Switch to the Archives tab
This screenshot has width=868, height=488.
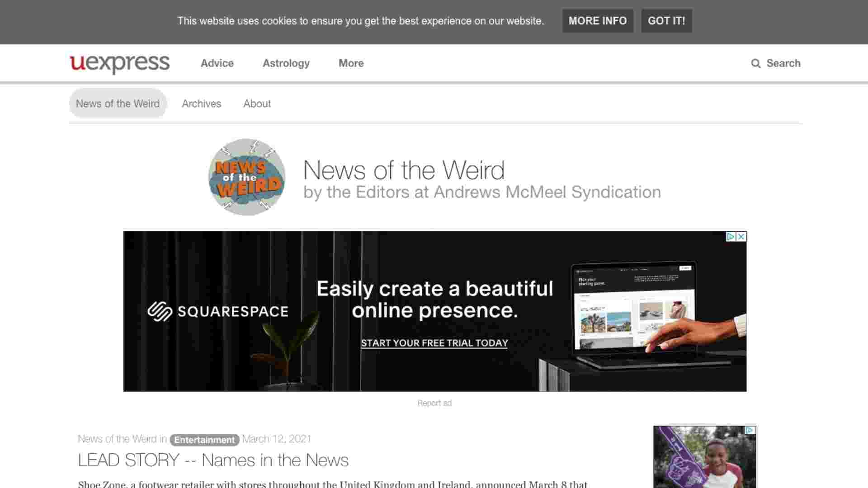pos(201,103)
